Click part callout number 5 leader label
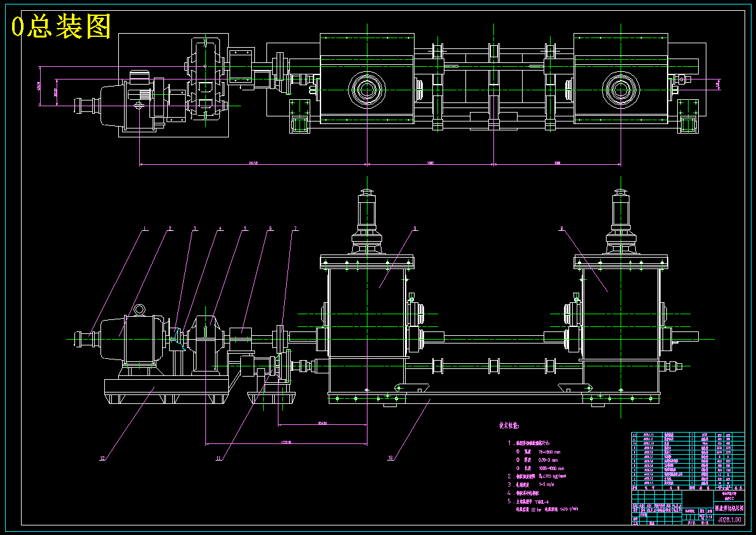The width and height of the screenshot is (756, 535). pos(245,228)
